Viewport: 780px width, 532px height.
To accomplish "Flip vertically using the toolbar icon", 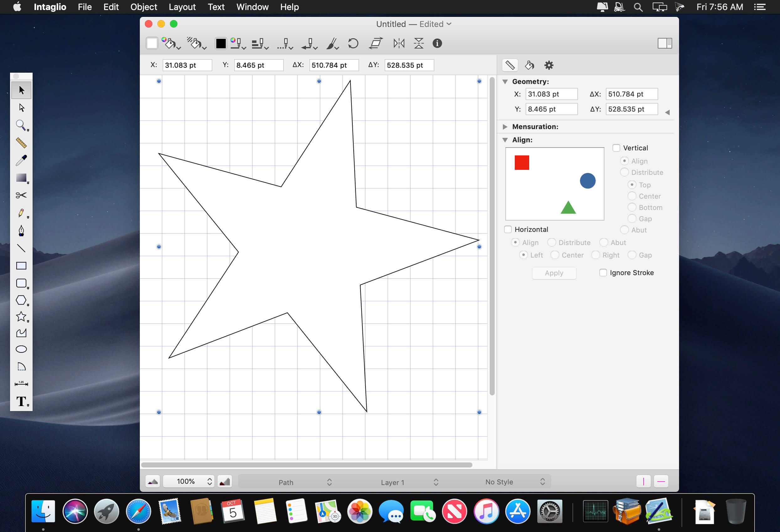I will pos(419,43).
